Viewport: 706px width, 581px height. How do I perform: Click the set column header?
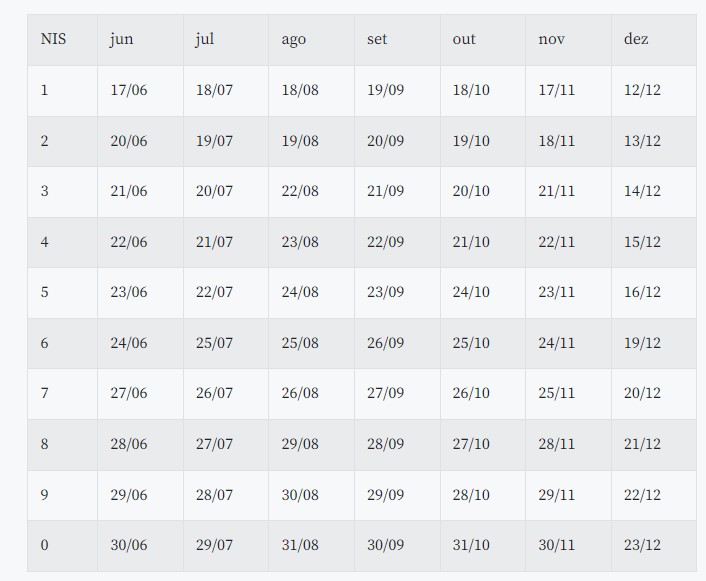[x=377, y=40]
